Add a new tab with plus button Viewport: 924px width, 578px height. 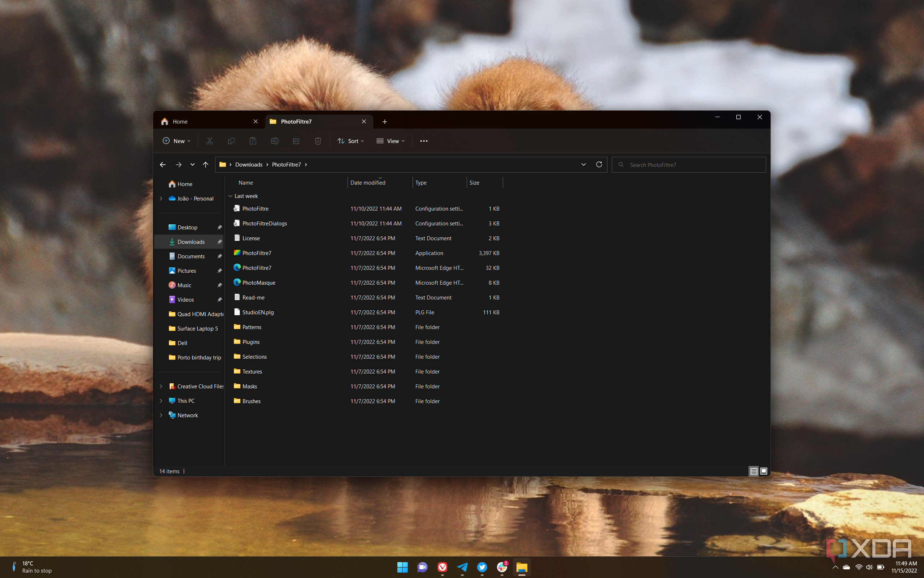384,122
